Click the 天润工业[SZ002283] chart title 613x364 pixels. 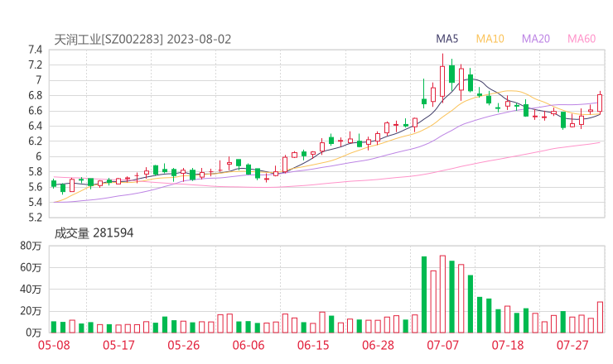(x=109, y=39)
